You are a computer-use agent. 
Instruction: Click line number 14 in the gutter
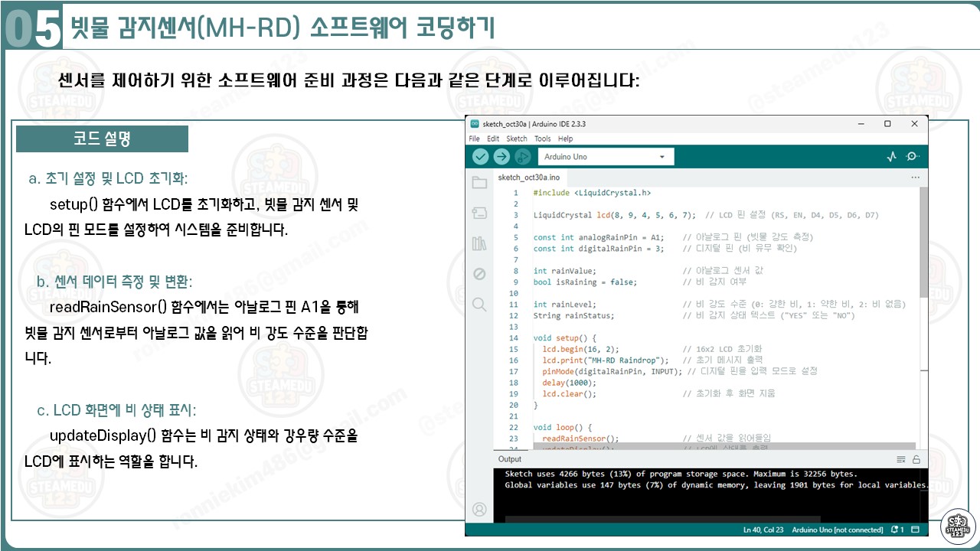click(x=514, y=337)
